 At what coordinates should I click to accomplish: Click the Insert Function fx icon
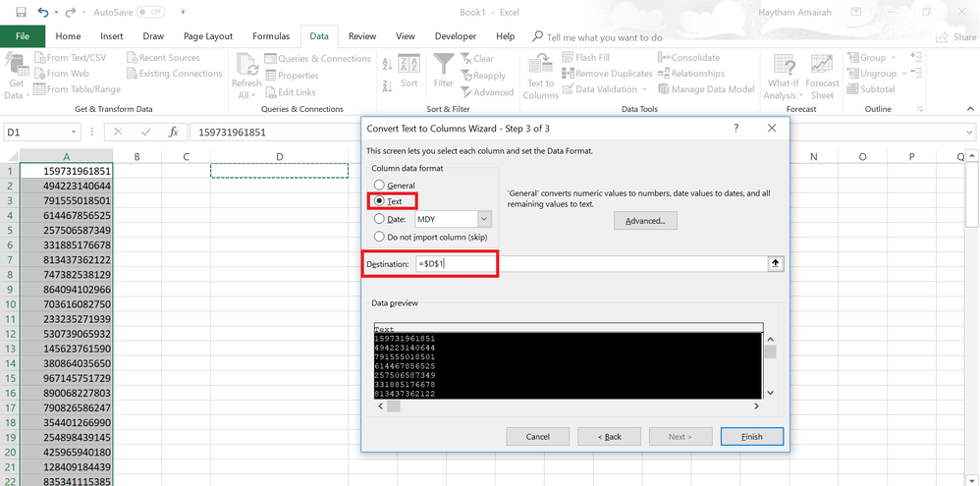click(x=174, y=133)
